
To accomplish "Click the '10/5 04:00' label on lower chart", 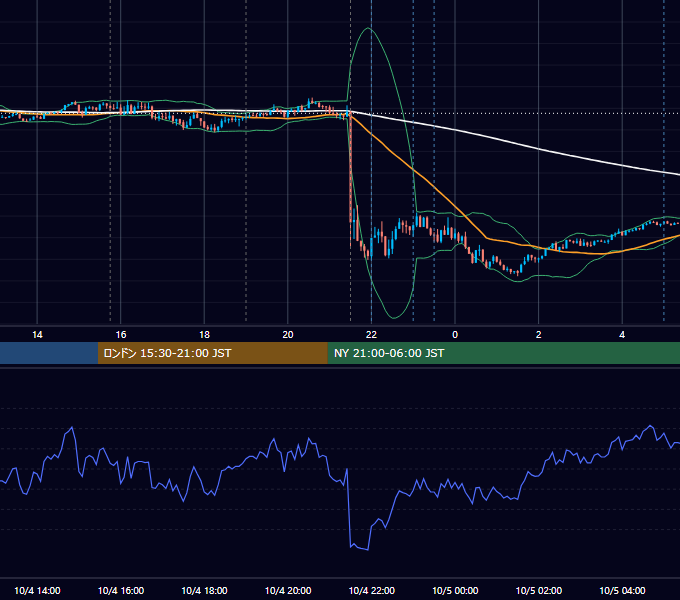I will 622,590.
